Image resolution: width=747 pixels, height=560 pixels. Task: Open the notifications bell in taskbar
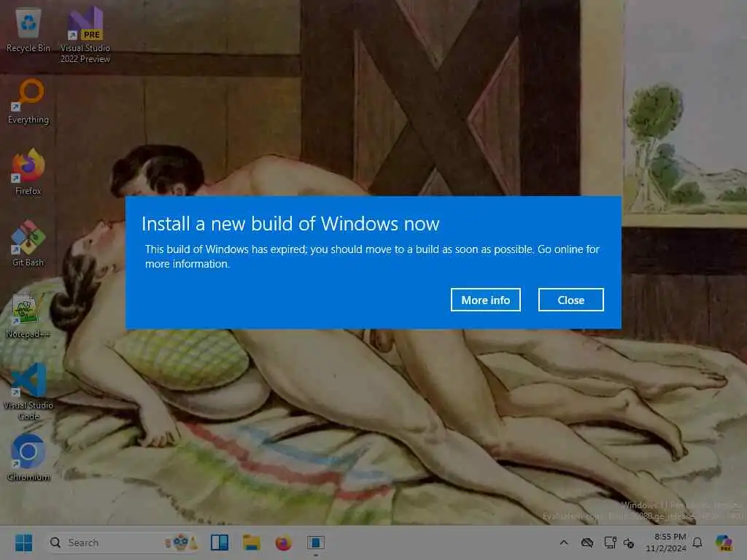(697, 542)
